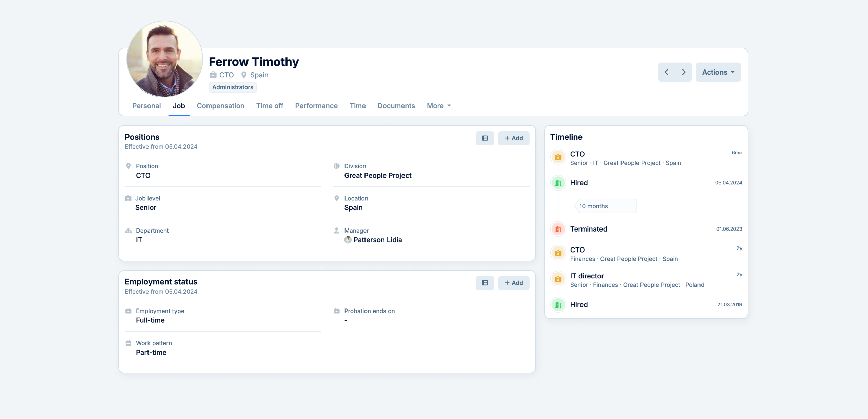Open manager Patterson Lidia's profile
The height and width of the screenshot is (419, 868).
378,240
